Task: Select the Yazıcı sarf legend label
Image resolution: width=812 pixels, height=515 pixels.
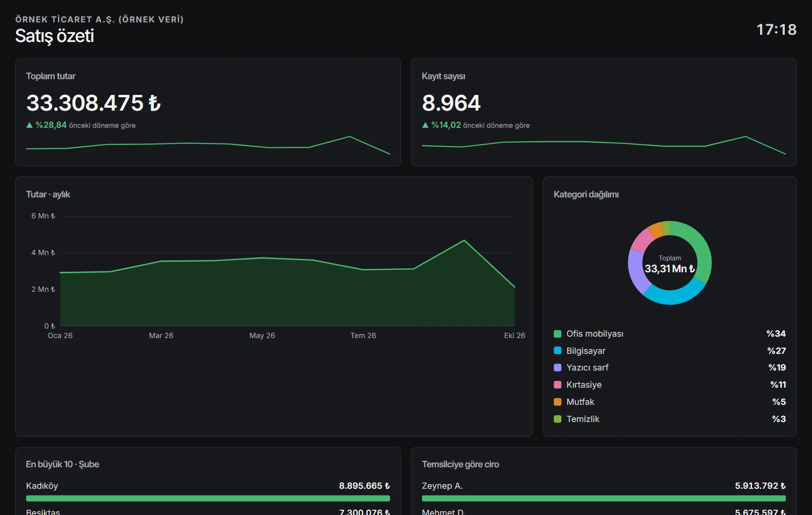Action: [x=587, y=368]
